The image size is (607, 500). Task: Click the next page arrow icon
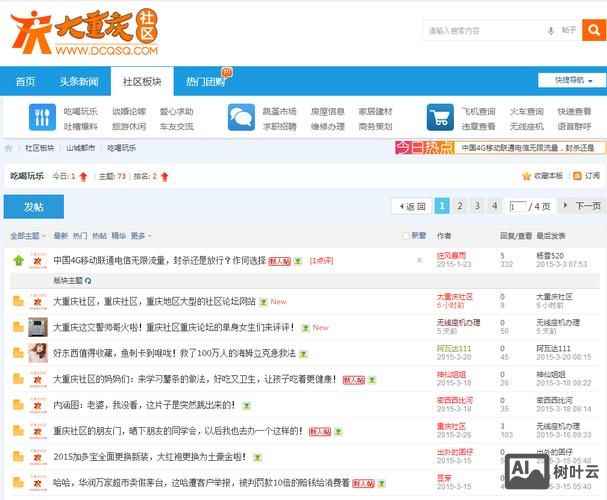tap(565, 205)
